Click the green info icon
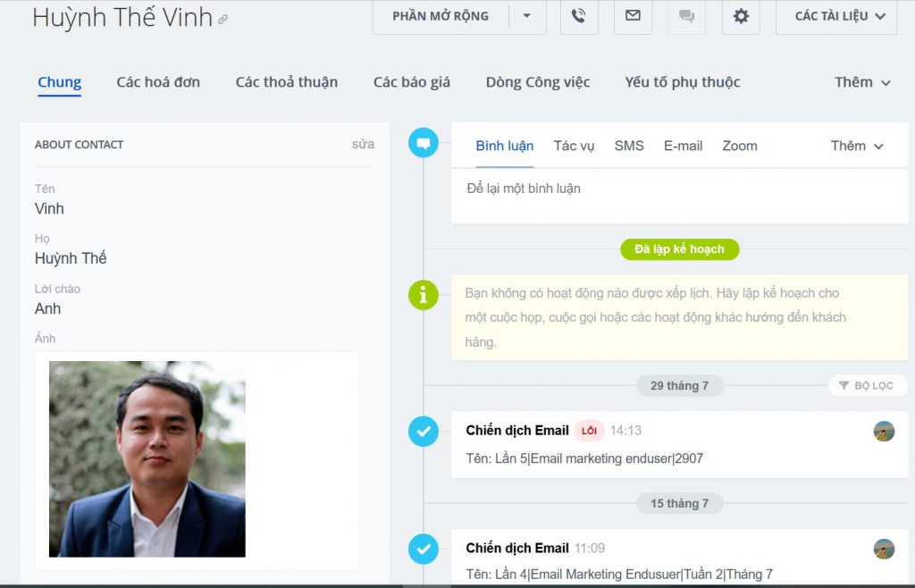This screenshot has width=915, height=588. 424,294
